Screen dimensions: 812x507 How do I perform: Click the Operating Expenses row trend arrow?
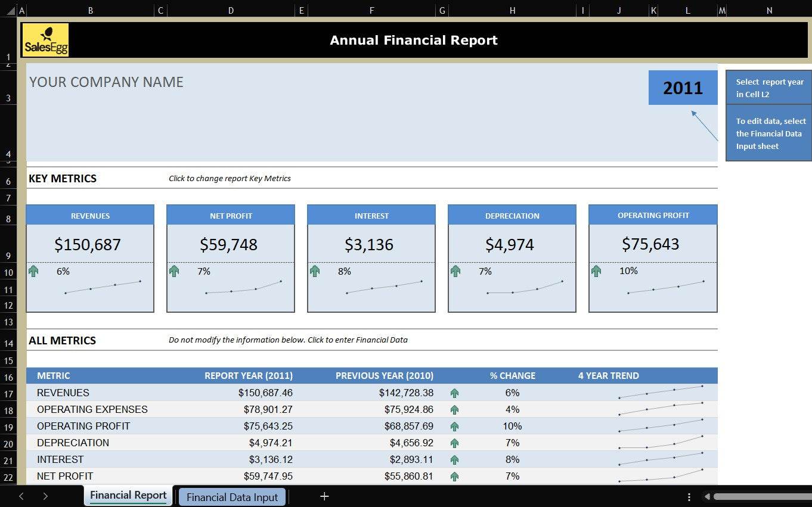pyautogui.click(x=454, y=410)
